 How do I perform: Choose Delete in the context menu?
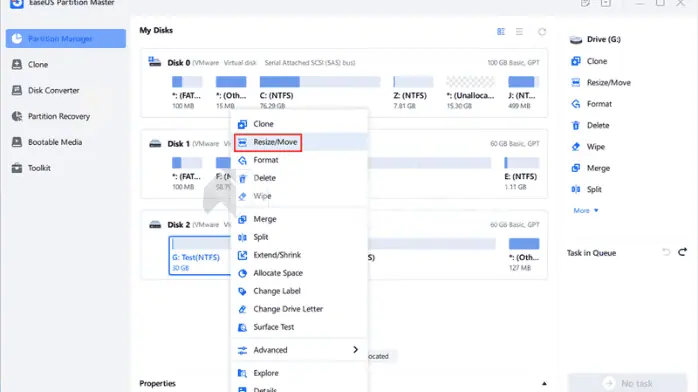click(300, 178)
